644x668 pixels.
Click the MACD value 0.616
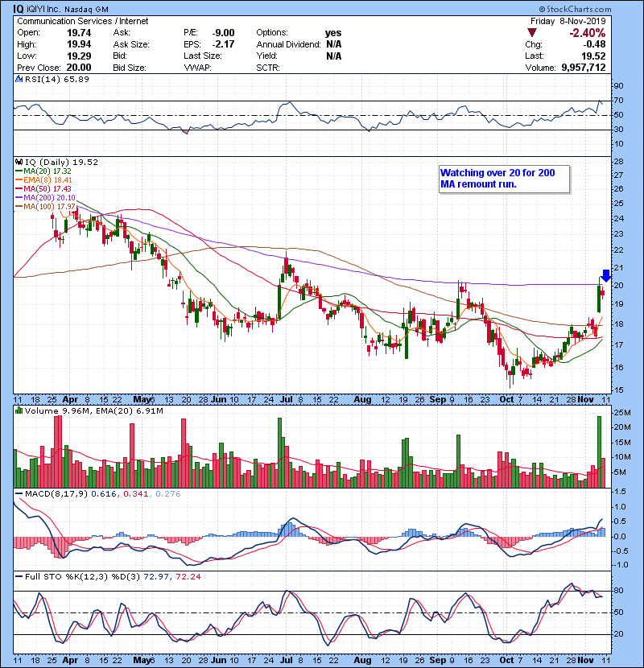(x=104, y=494)
